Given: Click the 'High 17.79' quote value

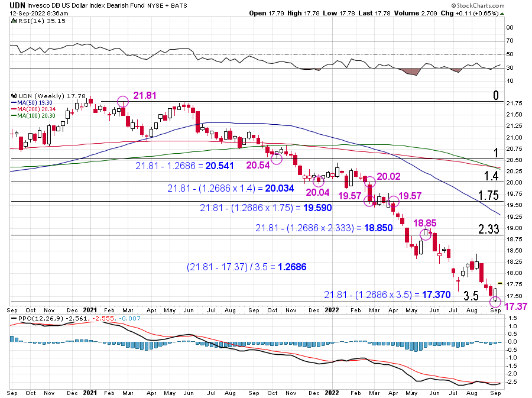Looking at the screenshot, I should click(x=303, y=13).
